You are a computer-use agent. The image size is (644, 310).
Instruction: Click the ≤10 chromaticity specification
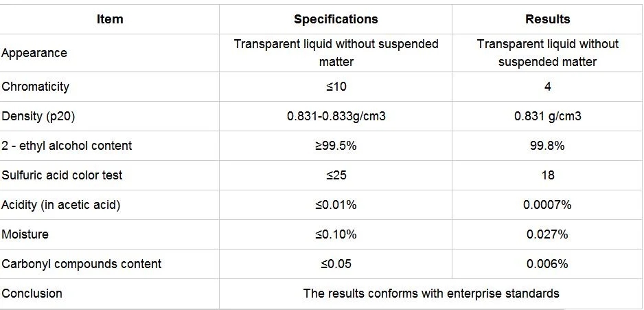click(336, 87)
